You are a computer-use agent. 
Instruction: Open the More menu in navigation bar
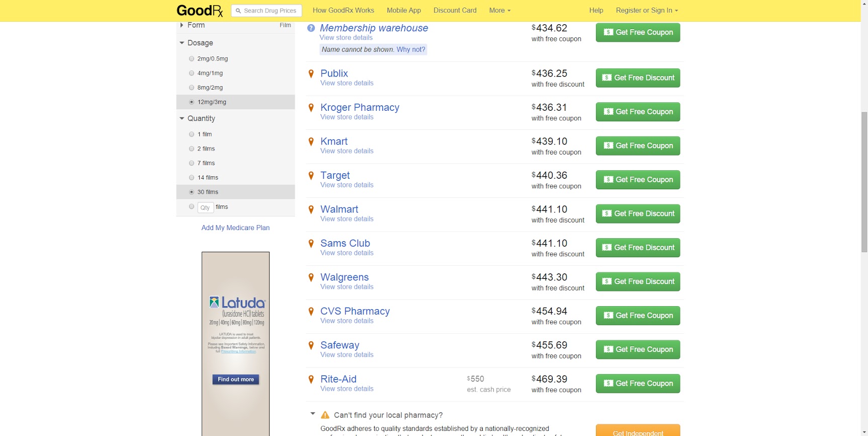tap(499, 11)
